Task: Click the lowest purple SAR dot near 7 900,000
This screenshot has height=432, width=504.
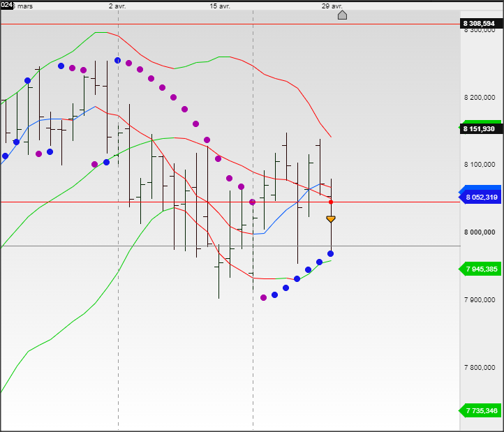Action: coord(264,297)
